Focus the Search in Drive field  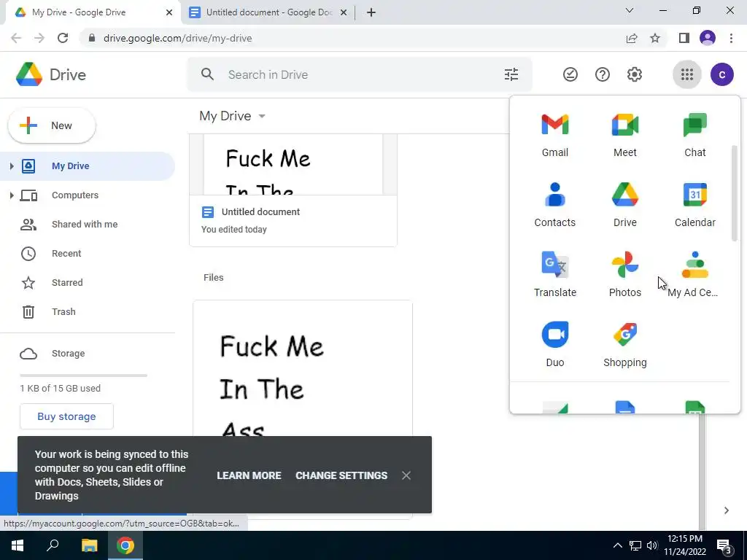point(359,74)
